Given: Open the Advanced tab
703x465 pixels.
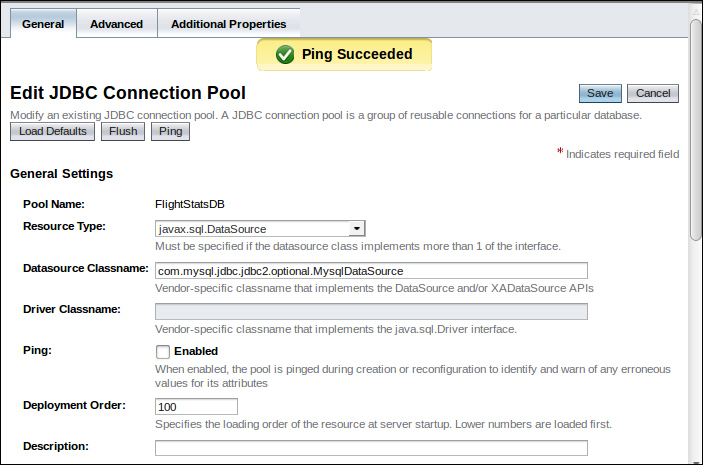Looking at the screenshot, I should [117, 24].
